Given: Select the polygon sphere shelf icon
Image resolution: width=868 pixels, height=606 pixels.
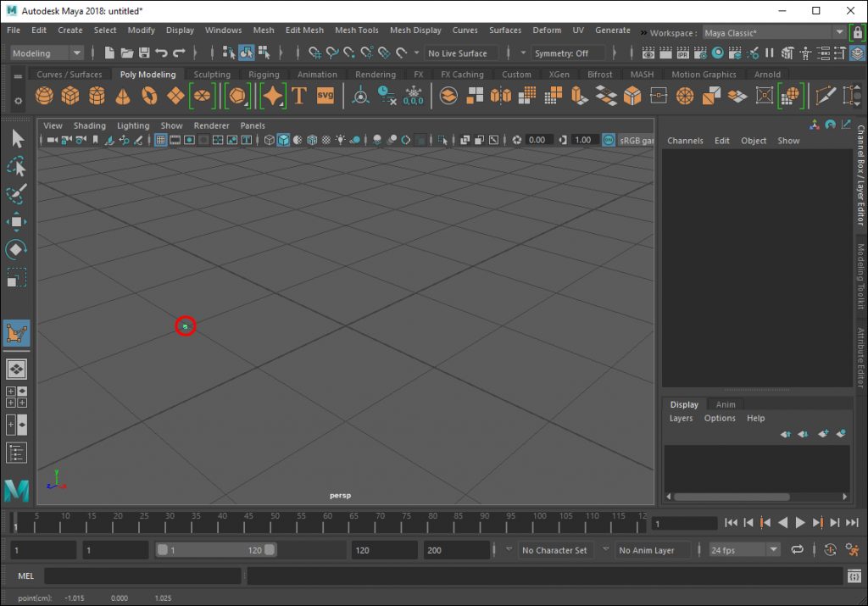Looking at the screenshot, I should pos(45,96).
